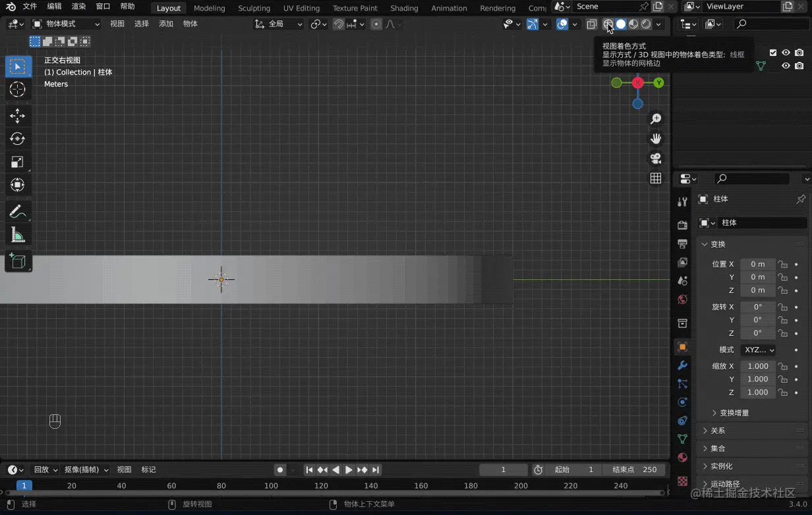Image resolution: width=812 pixels, height=515 pixels.
Task: Toggle the collection exclude checkbox in outliner
Action: pos(773,53)
